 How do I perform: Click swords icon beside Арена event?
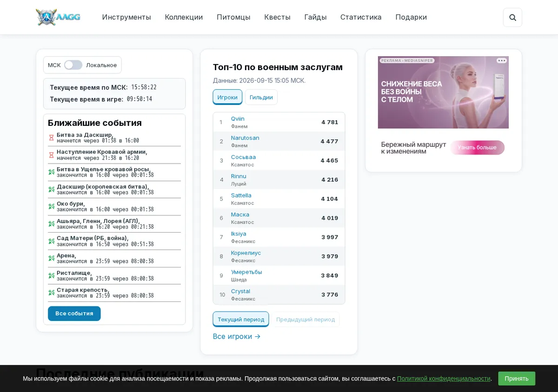(x=52, y=258)
